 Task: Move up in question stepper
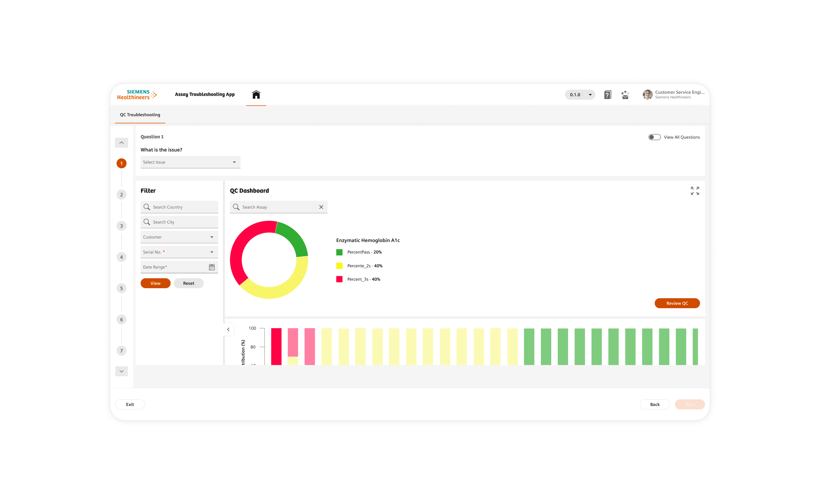point(121,143)
